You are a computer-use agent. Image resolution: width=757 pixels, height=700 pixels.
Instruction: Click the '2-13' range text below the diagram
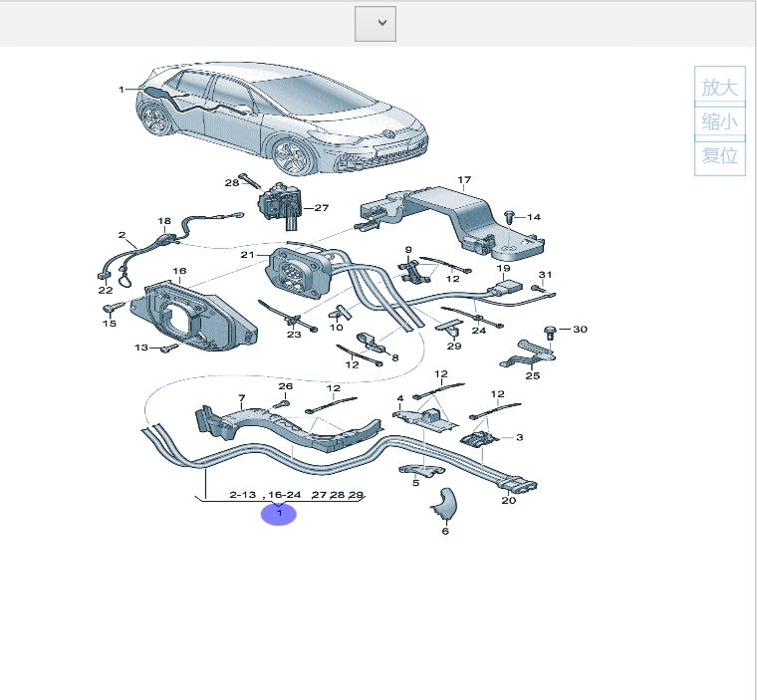click(243, 494)
